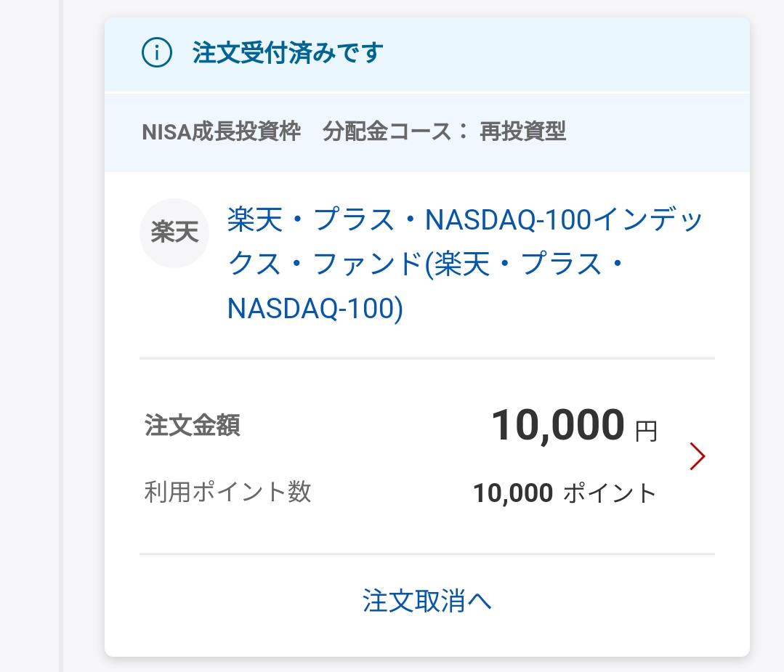Open the 注文取消へ cancel order link
The width and height of the screenshot is (784, 672).
(427, 601)
